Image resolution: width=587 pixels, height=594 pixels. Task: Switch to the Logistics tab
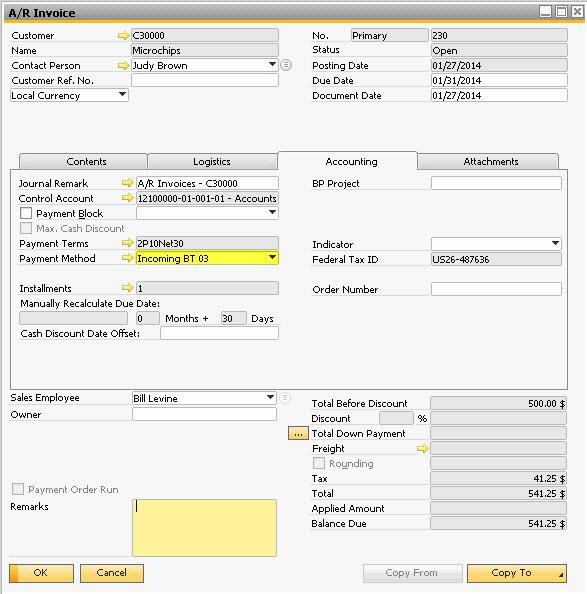(212, 161)
